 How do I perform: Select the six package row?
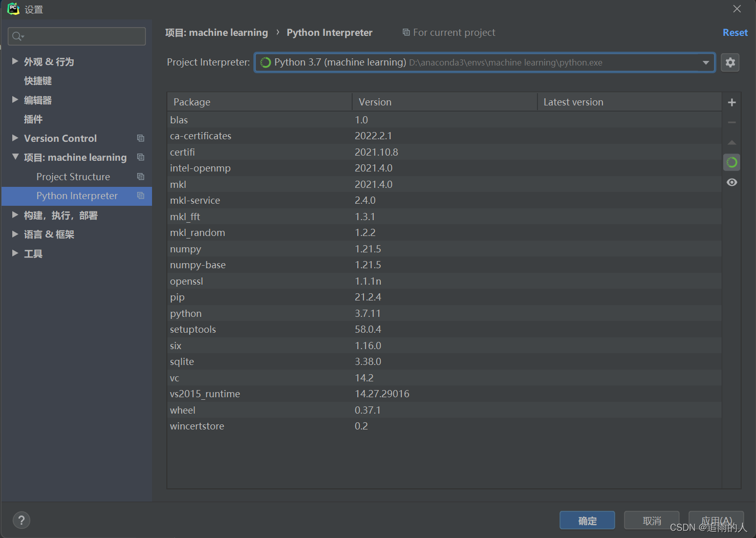444,346
